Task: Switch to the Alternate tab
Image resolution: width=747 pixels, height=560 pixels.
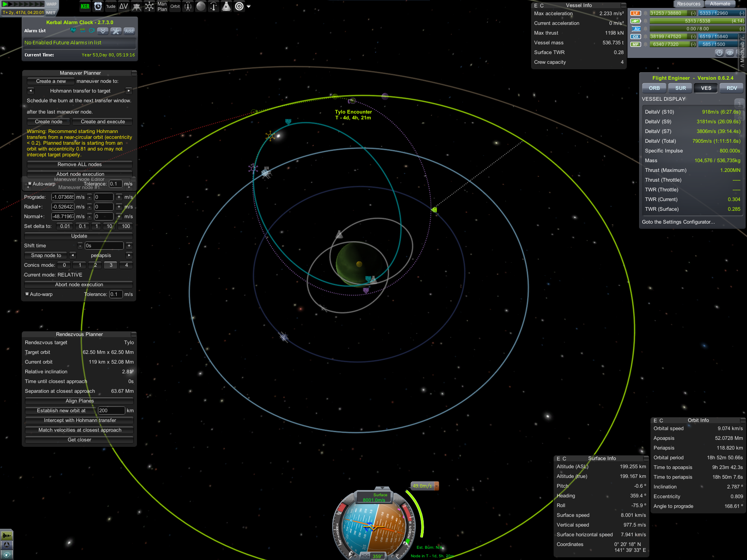Action: tap(720, 4)
